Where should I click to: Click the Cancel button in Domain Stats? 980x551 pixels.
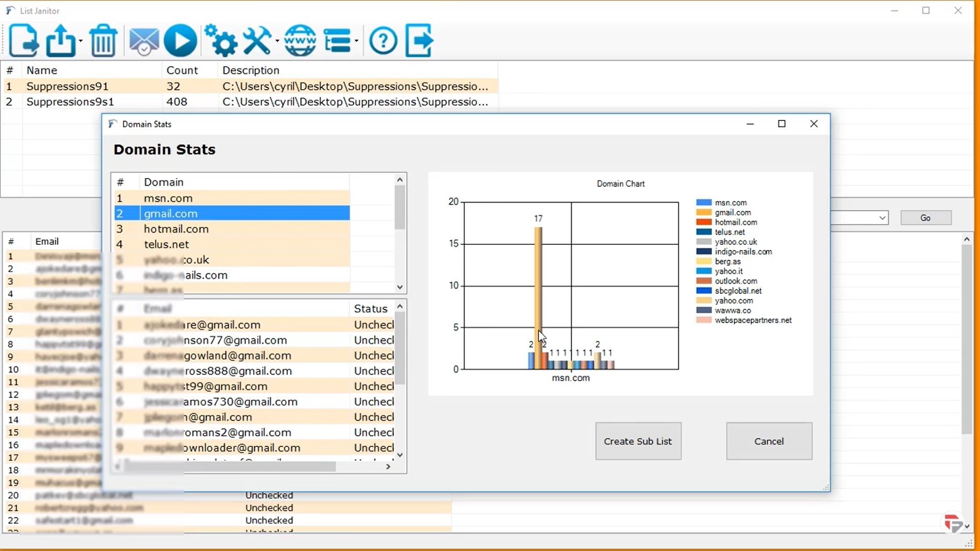click(769, 441)
